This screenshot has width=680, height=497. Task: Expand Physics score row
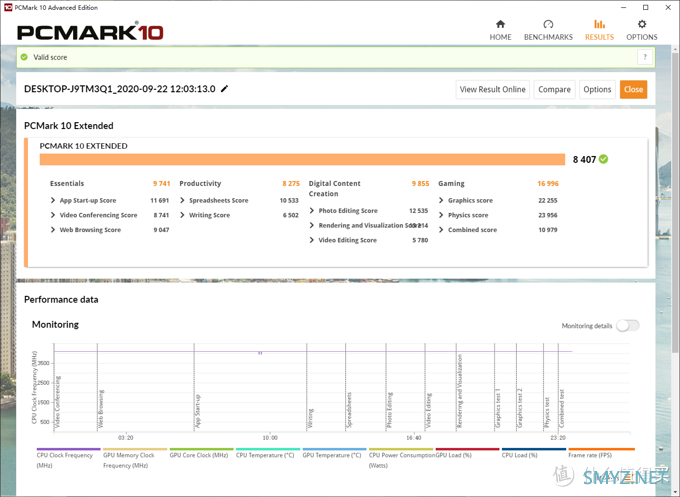point(441,215)
